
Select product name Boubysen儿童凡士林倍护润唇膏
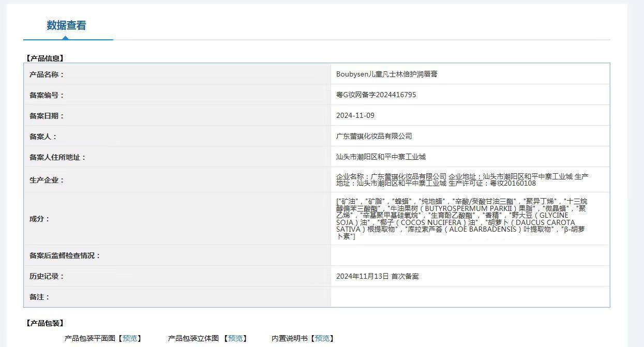(x=387, y=74)
